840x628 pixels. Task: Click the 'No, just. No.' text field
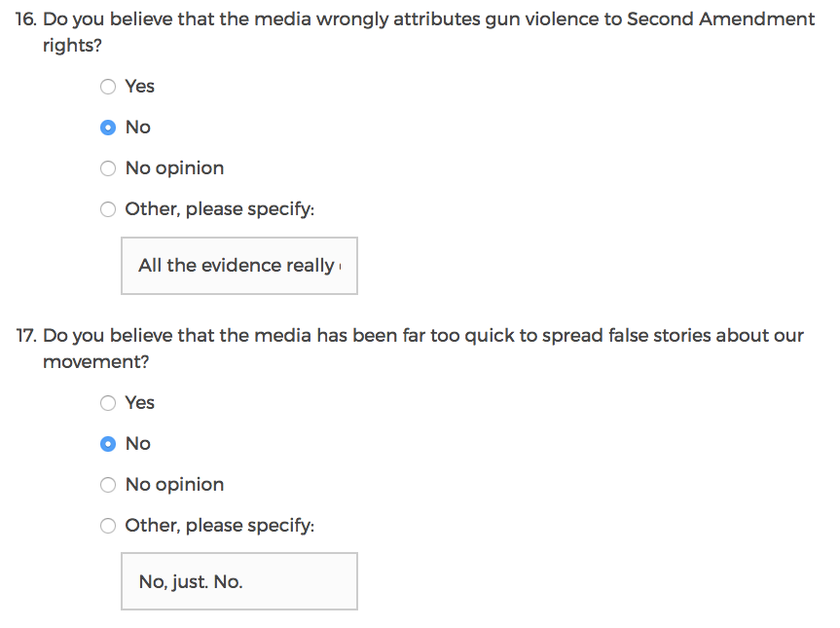click(x=239, y=582)
